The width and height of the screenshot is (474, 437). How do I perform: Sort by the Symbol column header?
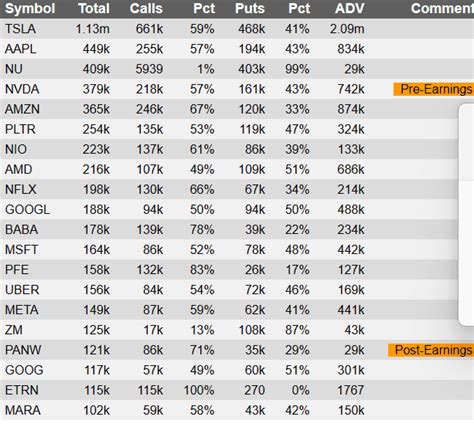30,8
